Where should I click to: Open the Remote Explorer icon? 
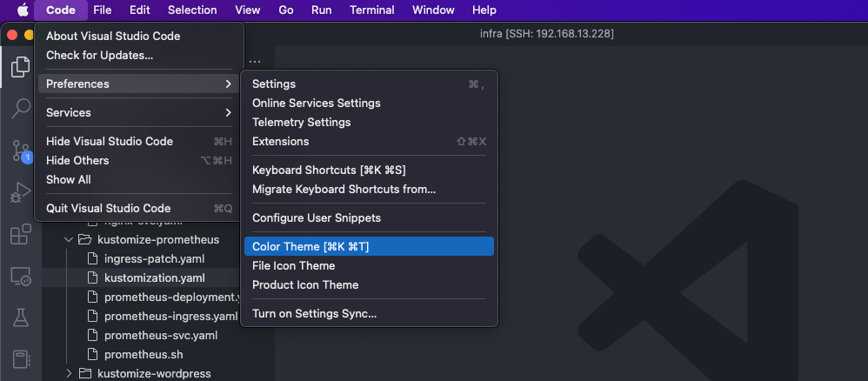tap(21, 277)
